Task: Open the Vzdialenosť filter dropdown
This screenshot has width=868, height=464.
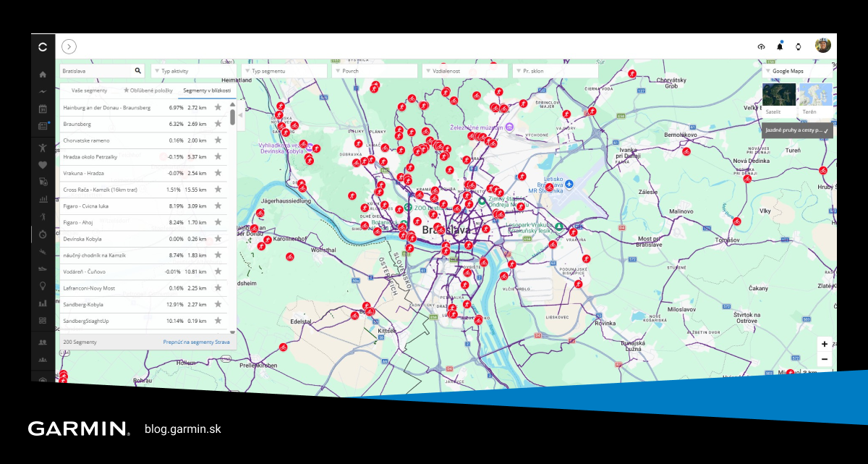Action: tap(465, 71)
